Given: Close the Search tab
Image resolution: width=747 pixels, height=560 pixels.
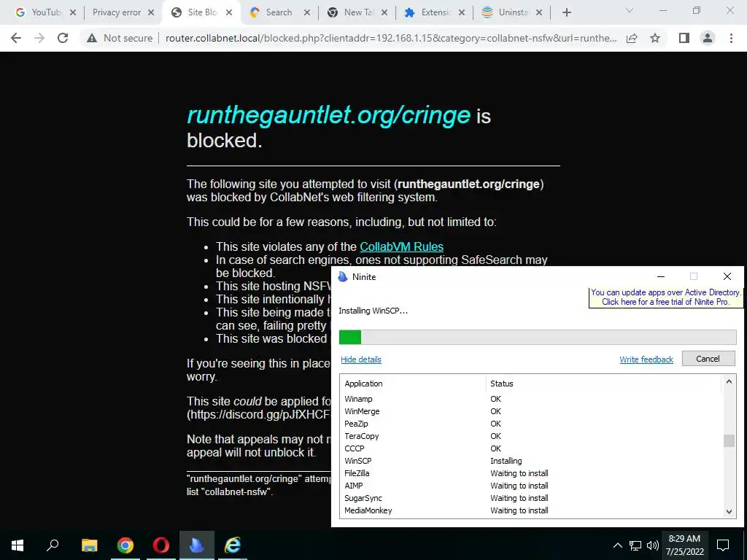Looking at the screenshot, I should point(307,13).
